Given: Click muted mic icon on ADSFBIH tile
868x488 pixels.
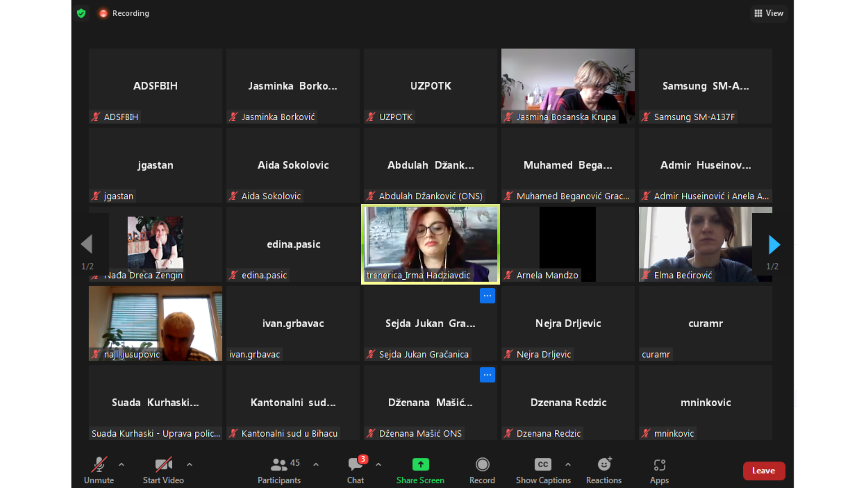Looking at the screenshot, I should point(95,117).
